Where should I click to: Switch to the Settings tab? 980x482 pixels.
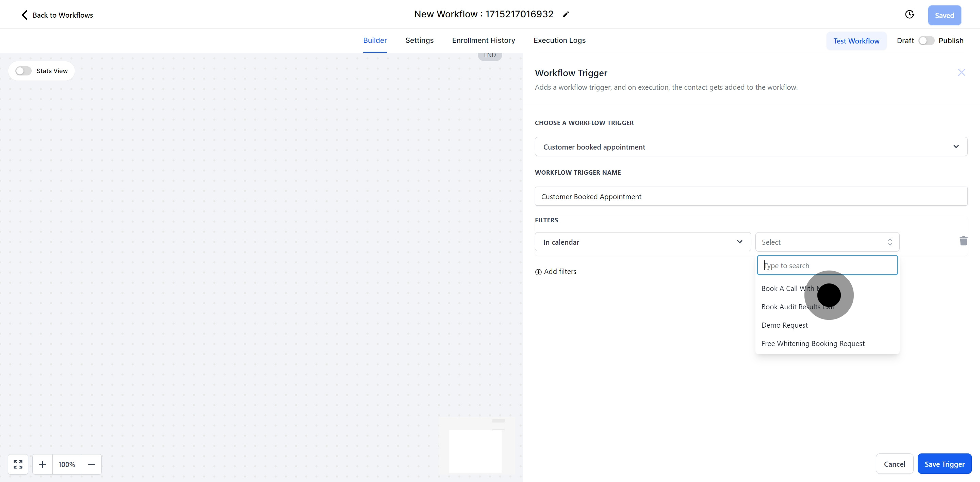419,40
